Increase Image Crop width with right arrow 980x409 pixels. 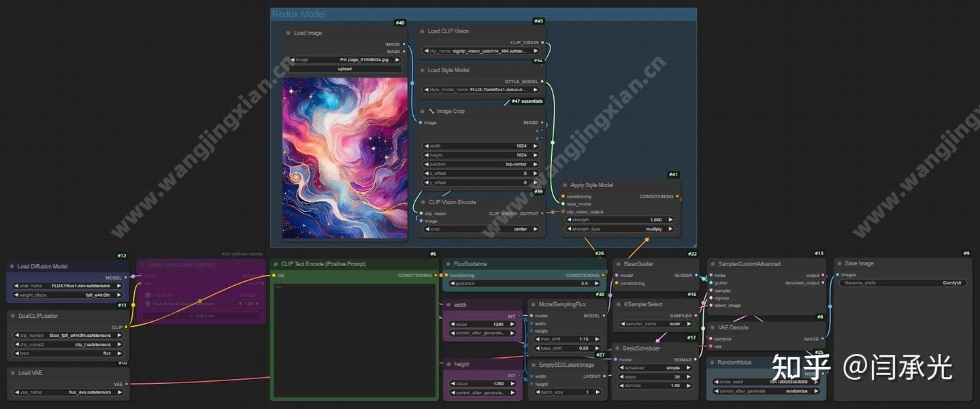coord(536,146)
